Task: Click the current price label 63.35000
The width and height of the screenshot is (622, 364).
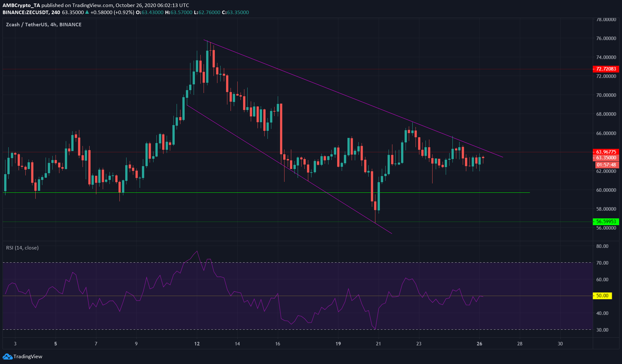Action: (606, 158)
